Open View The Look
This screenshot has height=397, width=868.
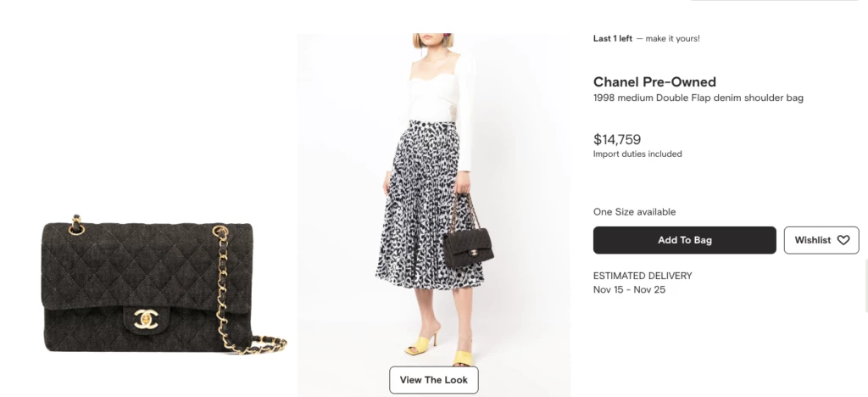[x=433, y=380]
